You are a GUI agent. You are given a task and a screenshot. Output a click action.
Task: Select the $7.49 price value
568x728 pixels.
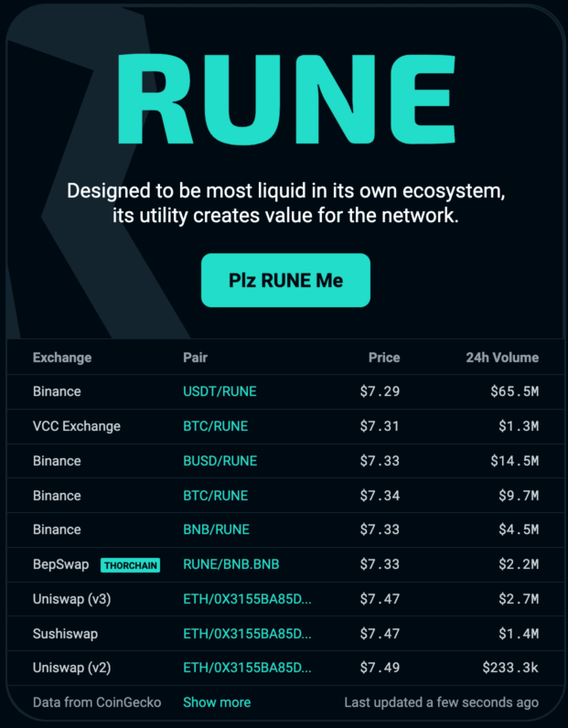pyautogui.click(x=380, y=668)
